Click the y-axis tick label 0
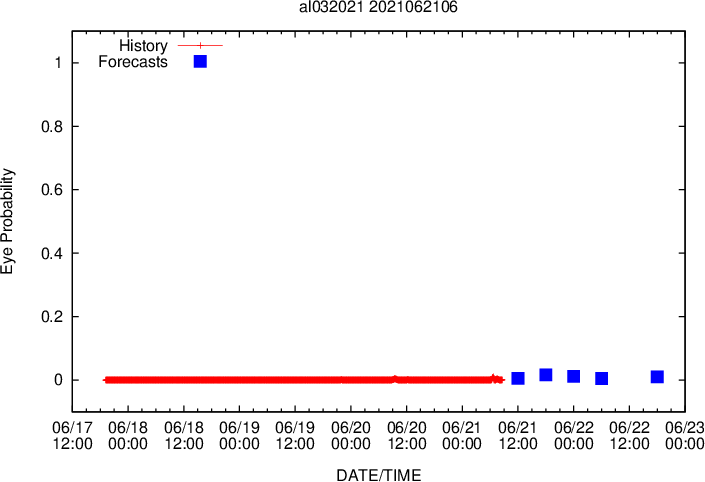The width and height of the screenshot is (705, 482). (x=58, y=380)
